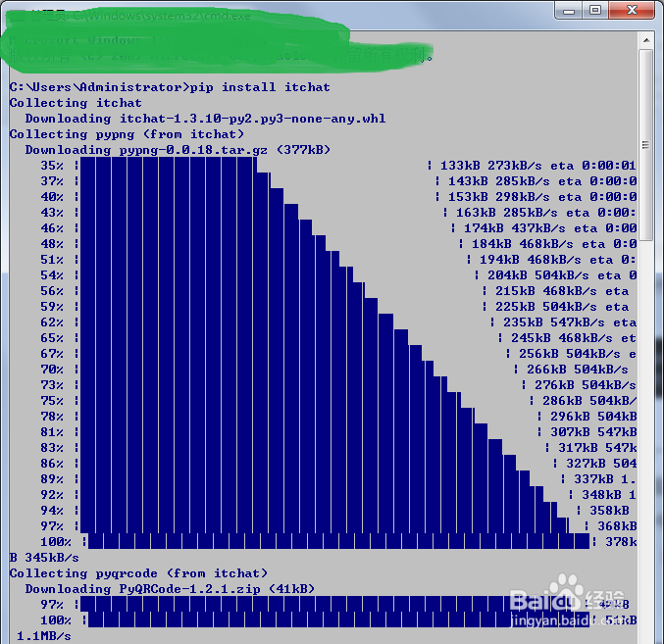Image resolution: width=664 pixels, height=644 pixels.
Task: Click the 67% progress label
Action: [52, 354]
